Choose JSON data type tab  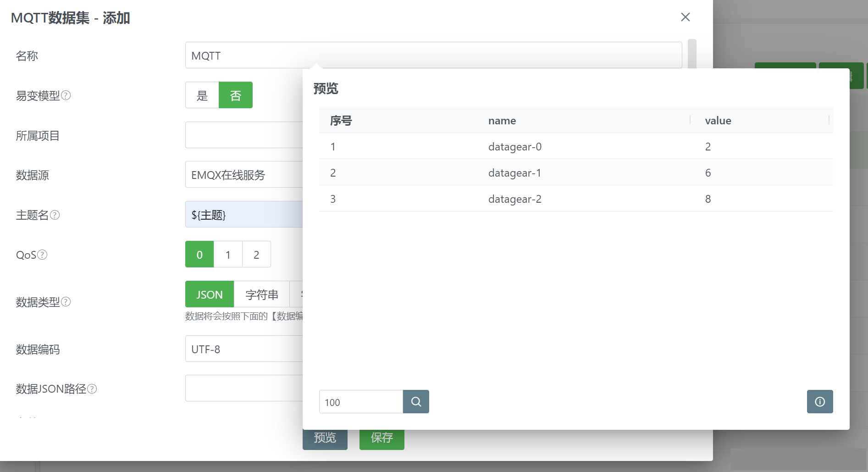210,294
